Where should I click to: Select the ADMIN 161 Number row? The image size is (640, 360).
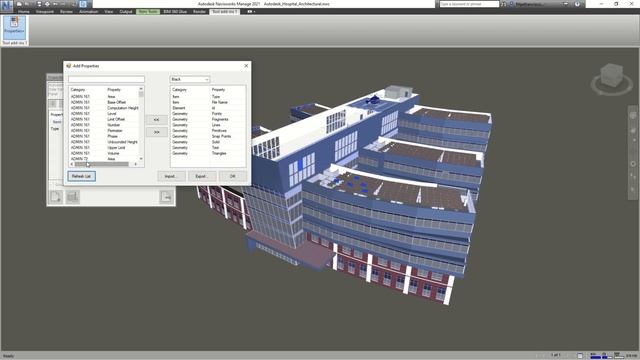pyautogui.click(x=104, y=125)
